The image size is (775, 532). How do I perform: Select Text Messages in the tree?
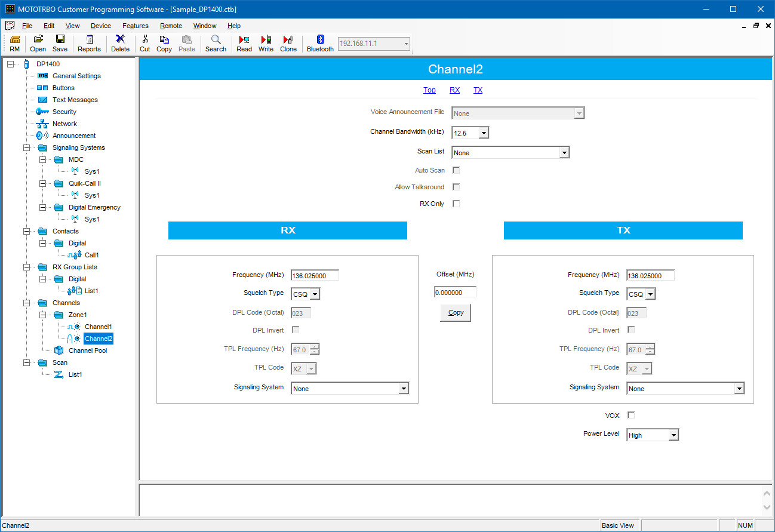pos(75,100)
